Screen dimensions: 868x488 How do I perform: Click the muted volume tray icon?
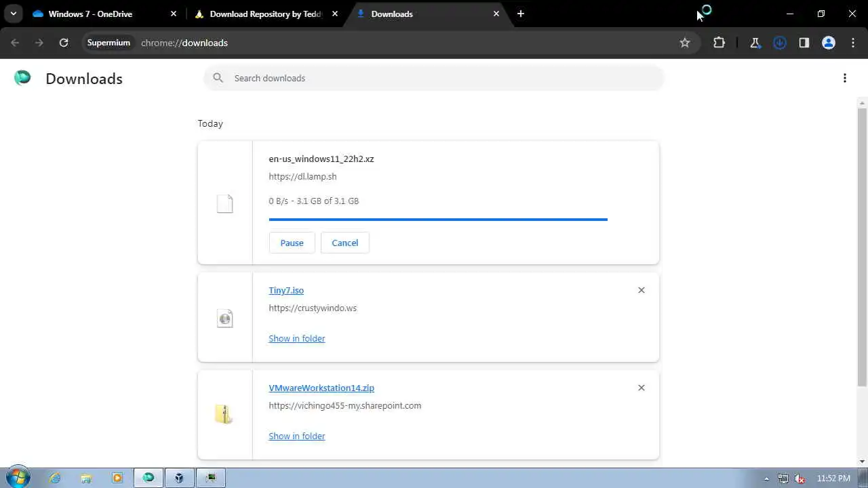point(801,478)
